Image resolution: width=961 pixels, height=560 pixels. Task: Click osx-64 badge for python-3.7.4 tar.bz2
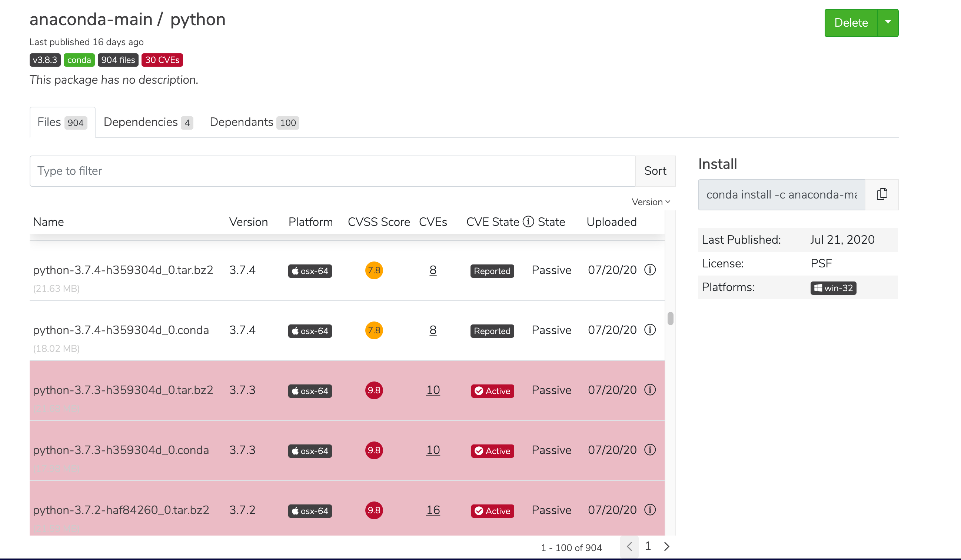pyautogui.click(x=310, y=271)
